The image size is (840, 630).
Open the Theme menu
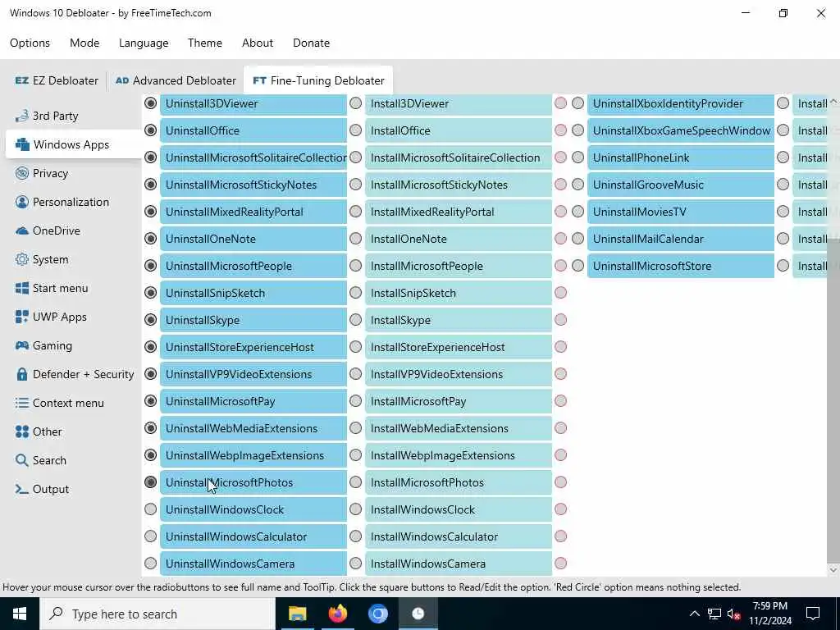(x=204, y=43)
